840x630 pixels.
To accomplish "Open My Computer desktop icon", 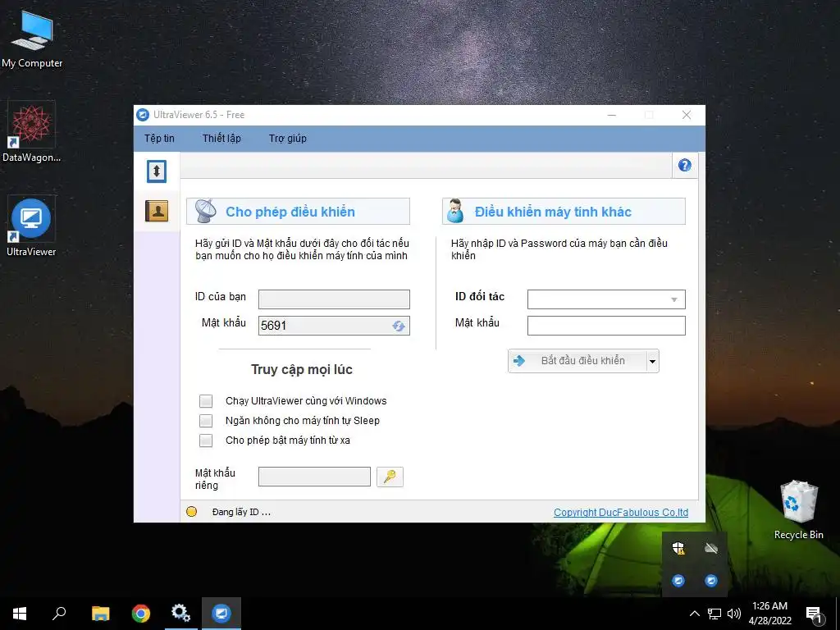I will [x=32, y=39].
